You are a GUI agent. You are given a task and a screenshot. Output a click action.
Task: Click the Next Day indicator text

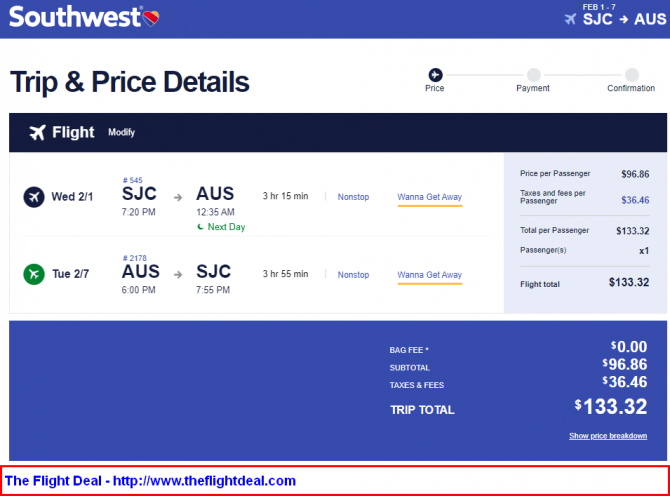[x=226, y=227]
